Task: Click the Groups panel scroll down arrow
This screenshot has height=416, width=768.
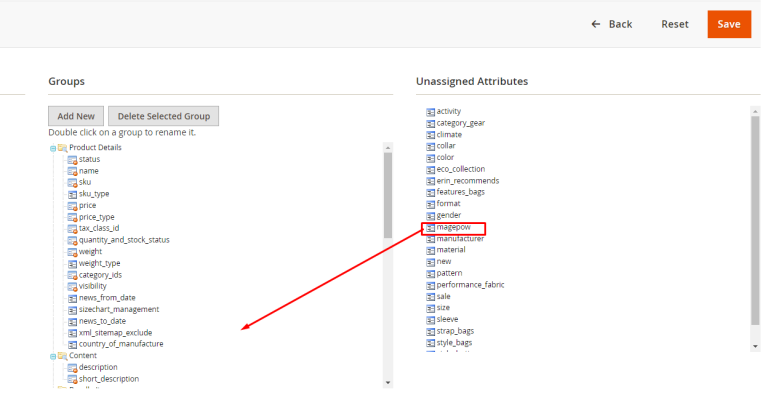Action: coord(388,381)
